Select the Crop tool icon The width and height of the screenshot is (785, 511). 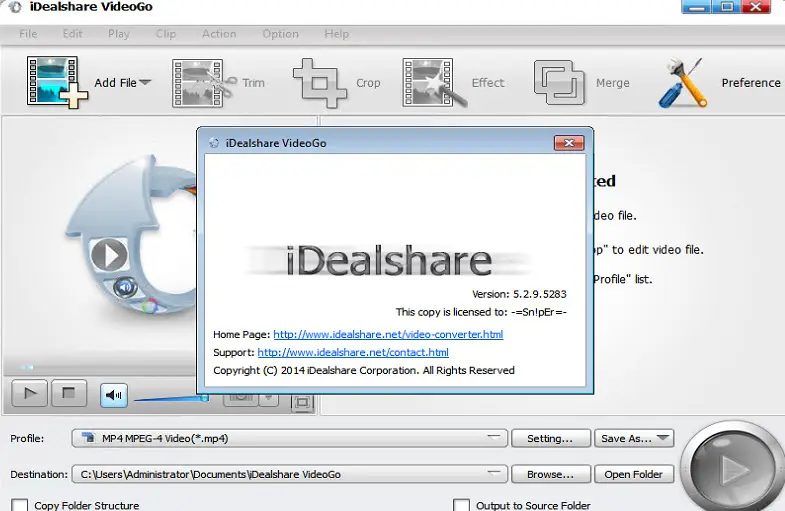[x=320, y=83]
